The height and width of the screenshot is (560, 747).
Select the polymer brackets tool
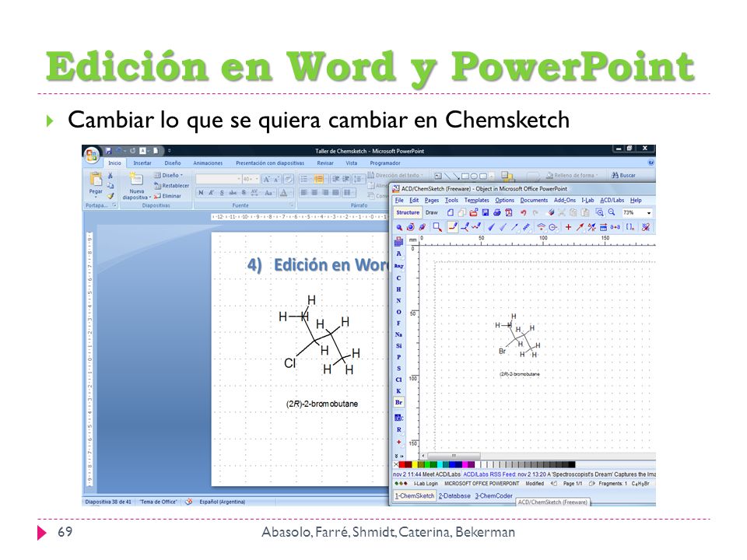pos(630,227)
